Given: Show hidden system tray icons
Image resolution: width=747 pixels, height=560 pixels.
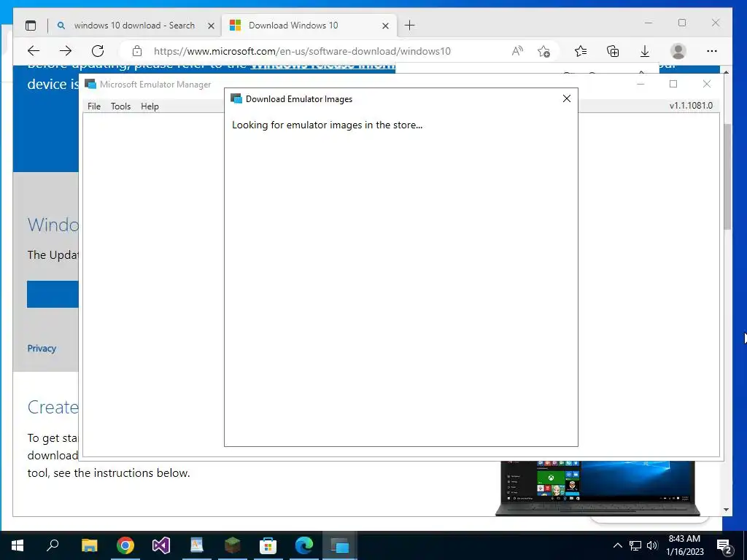Looking at the screenshot, I should 617,545.
